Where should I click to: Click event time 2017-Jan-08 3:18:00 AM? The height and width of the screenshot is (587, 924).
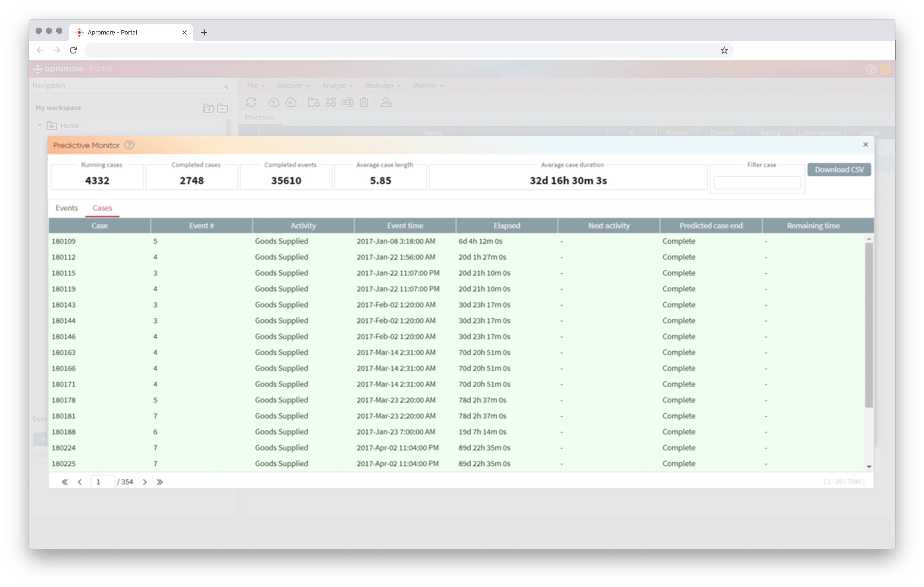396,241
